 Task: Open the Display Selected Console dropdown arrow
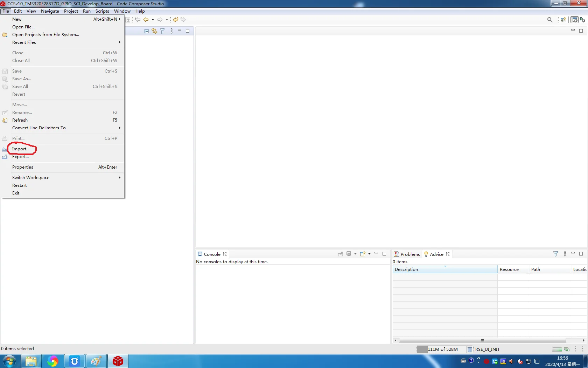[355, 254]
